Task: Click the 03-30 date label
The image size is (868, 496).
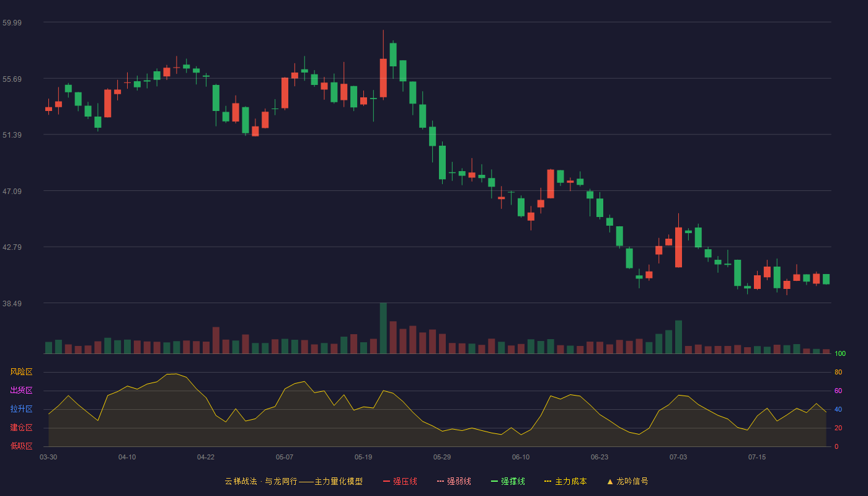Action: tap(48, 457)
